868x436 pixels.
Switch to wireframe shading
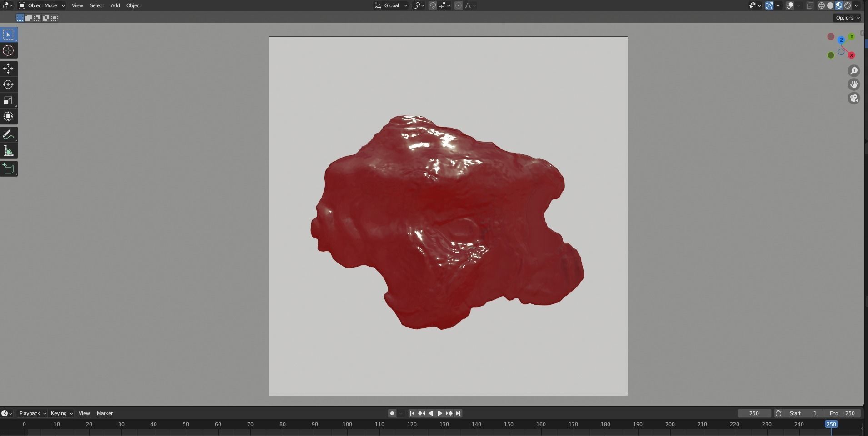822,5
